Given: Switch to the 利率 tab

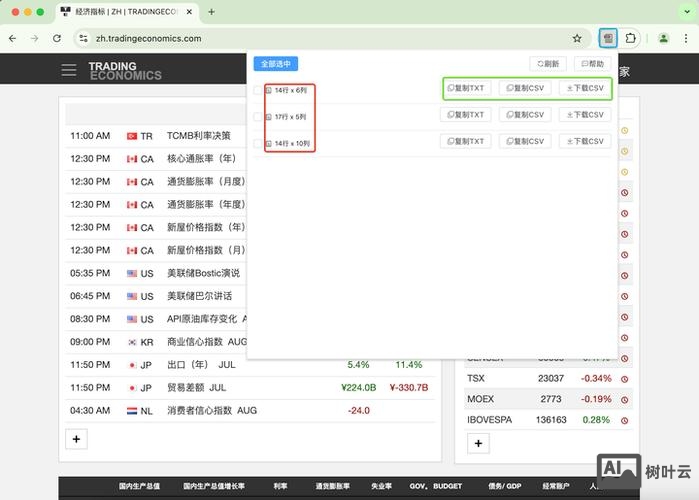Looking at the screenshot, I should 280,486.
